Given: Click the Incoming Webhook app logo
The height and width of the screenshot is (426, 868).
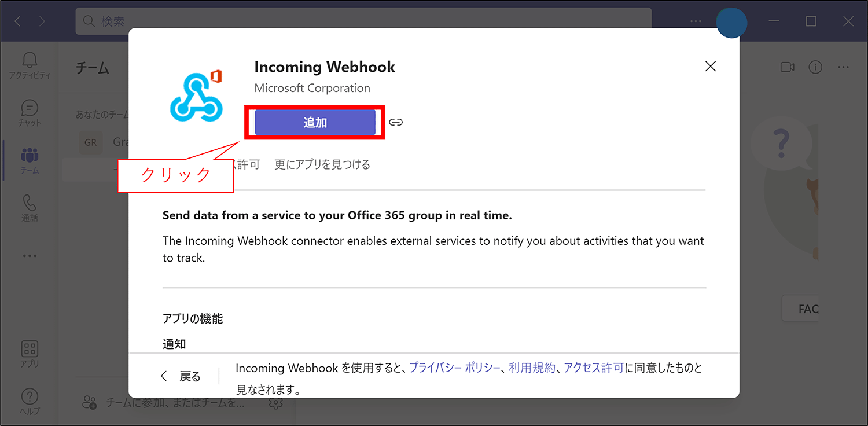Looking at the screenshot, I should tap(197, 96).
